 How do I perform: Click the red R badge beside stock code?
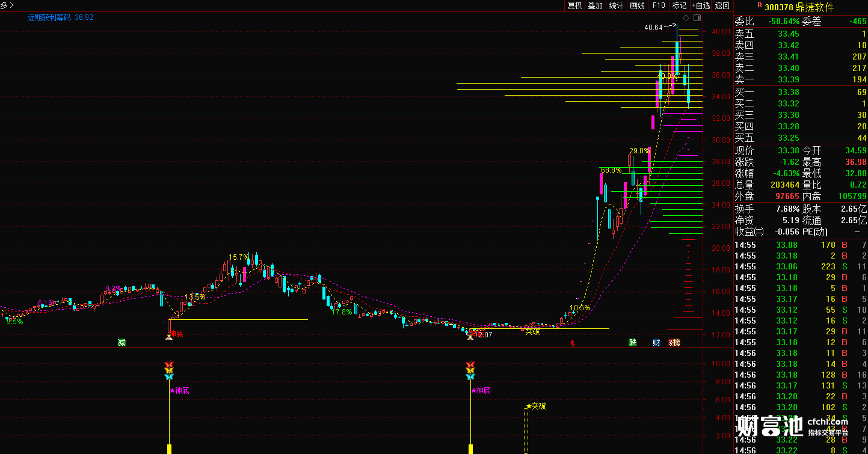759,5
